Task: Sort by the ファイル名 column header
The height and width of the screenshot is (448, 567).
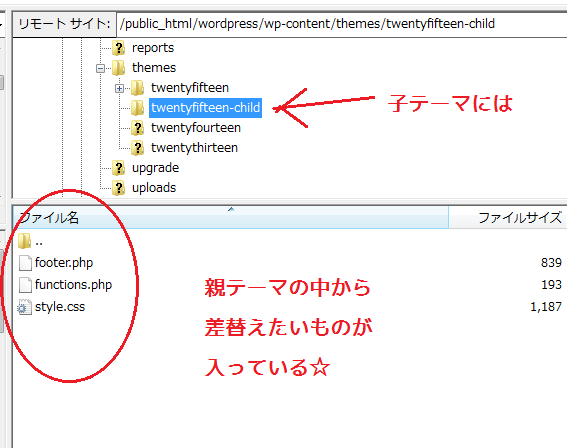Action: click(231, 217)
